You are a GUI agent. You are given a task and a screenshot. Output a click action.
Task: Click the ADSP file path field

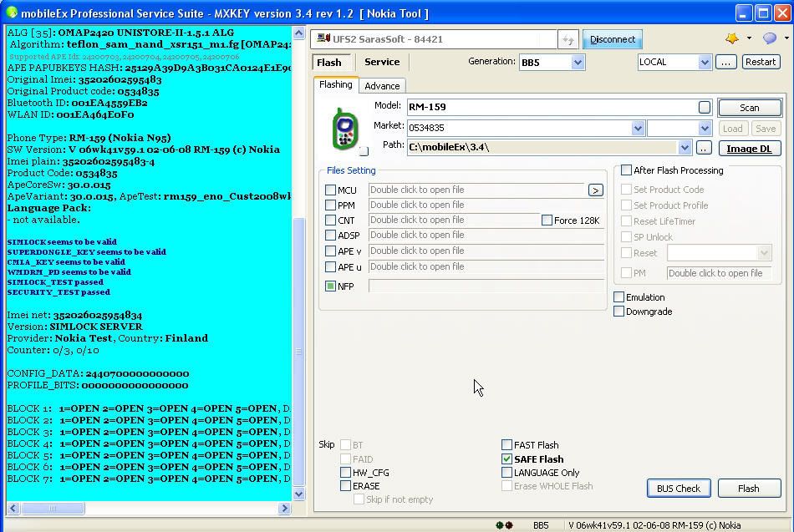tap(486, 235)
